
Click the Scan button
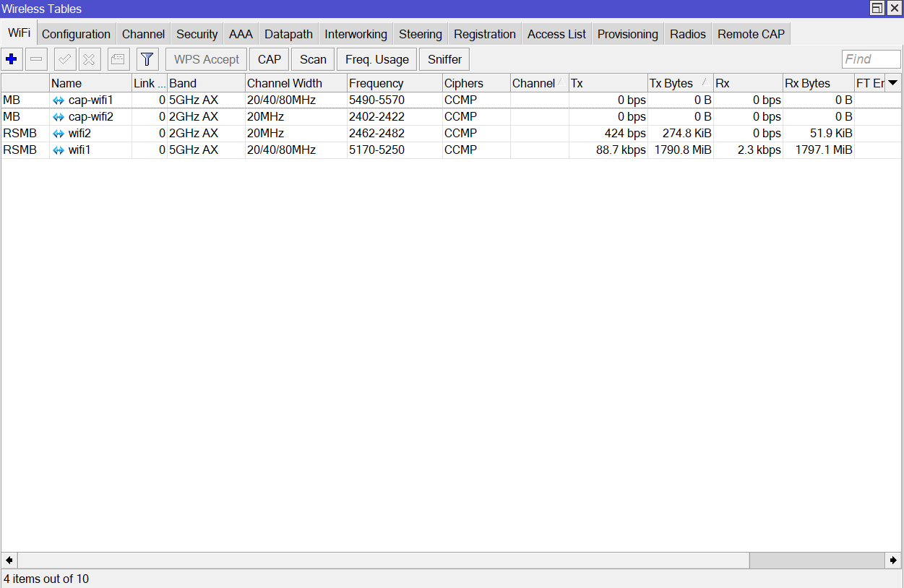tap(313, 59)
